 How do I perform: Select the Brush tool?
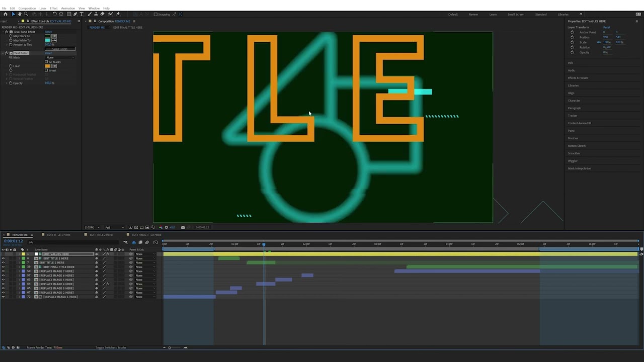coord(90,14)
